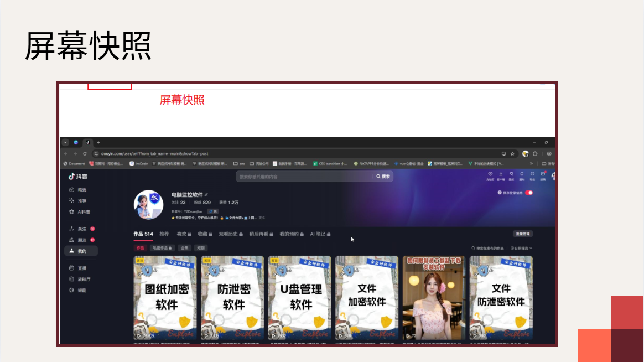
Task: Click the edit pencil beside 电脑监控软件
Action: point(206,195)
